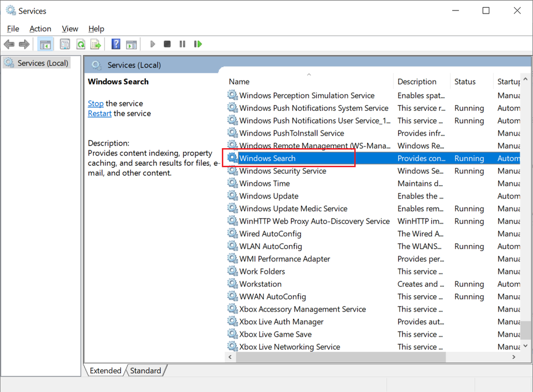Click gear icon beside Windows PushToInstall Service

tap(233, 133)
